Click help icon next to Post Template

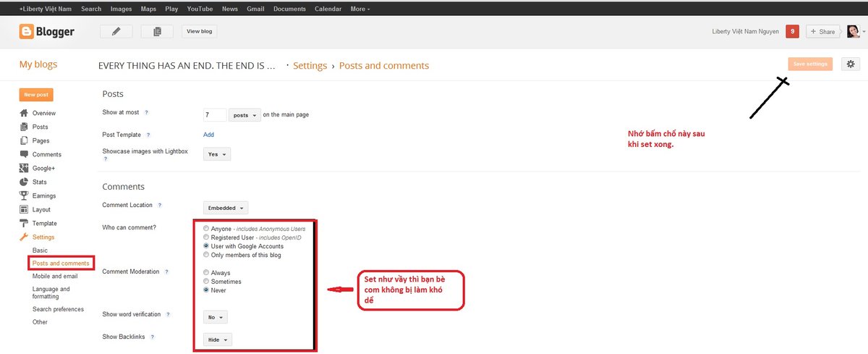point(148,135)
